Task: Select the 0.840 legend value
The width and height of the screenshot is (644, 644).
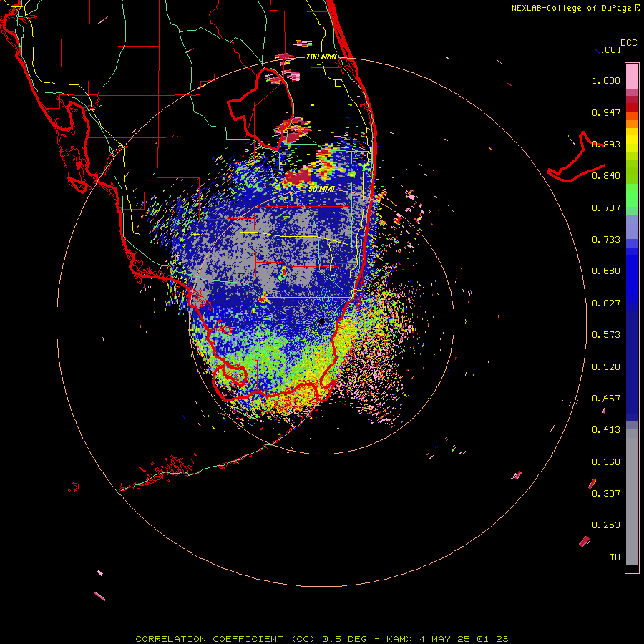Action: [x=606, y=176]
